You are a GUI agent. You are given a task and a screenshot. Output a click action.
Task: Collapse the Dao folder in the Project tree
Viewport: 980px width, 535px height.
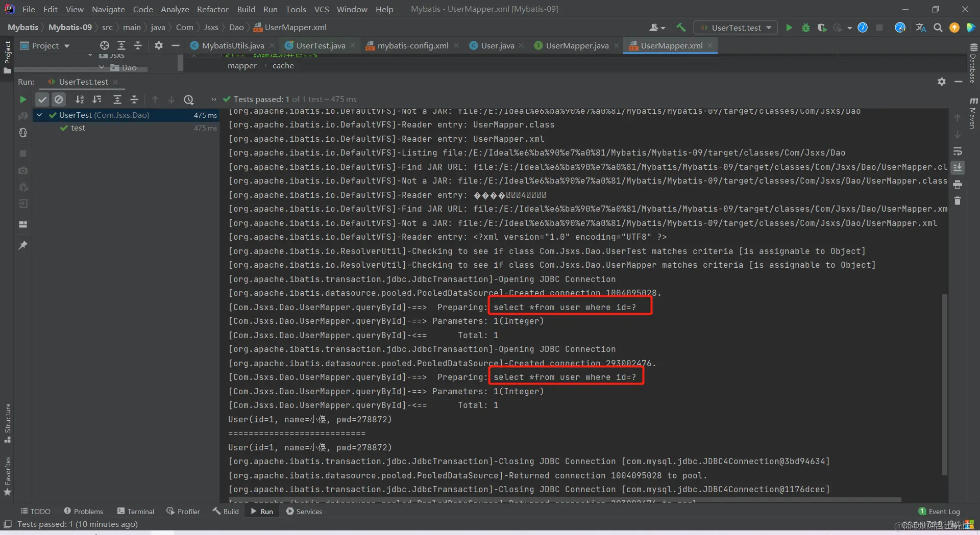coord(101,67)
